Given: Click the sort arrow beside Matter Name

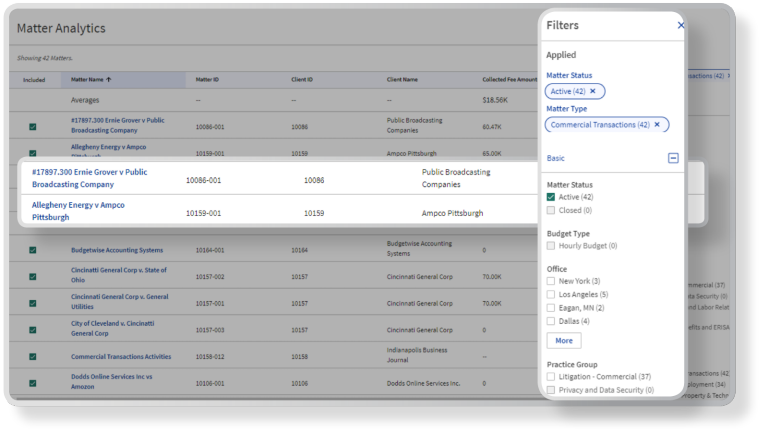Looking at the screenshot, I should (109, 79).
